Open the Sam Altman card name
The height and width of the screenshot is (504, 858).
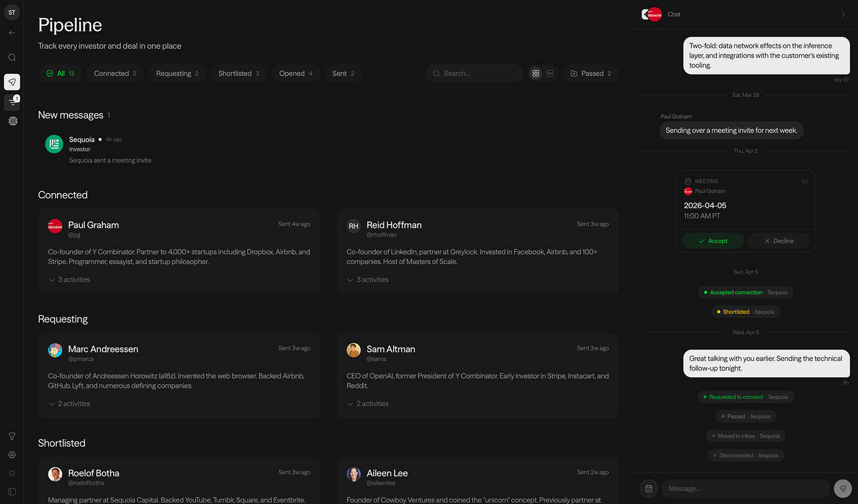(x=391, y=349)
